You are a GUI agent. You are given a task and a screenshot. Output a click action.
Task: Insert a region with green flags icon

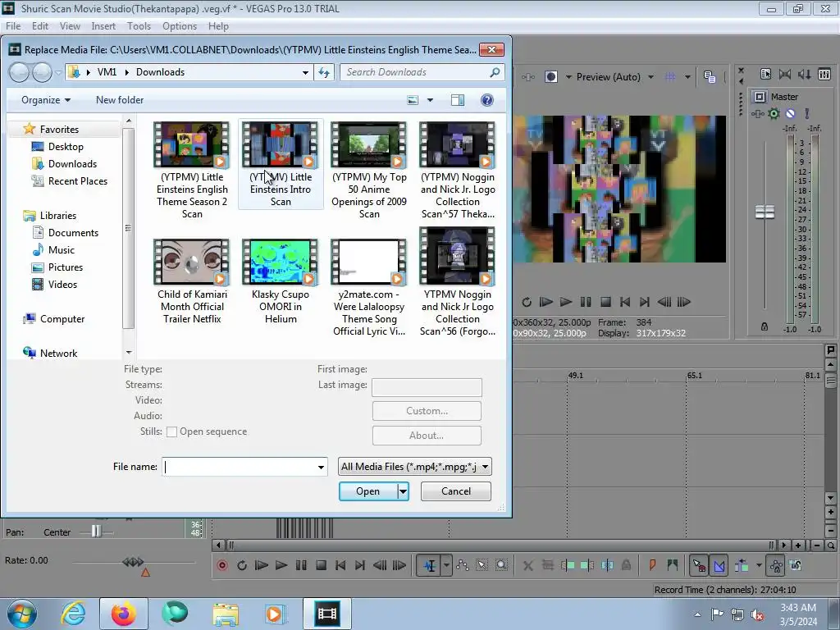coord(673,565)
